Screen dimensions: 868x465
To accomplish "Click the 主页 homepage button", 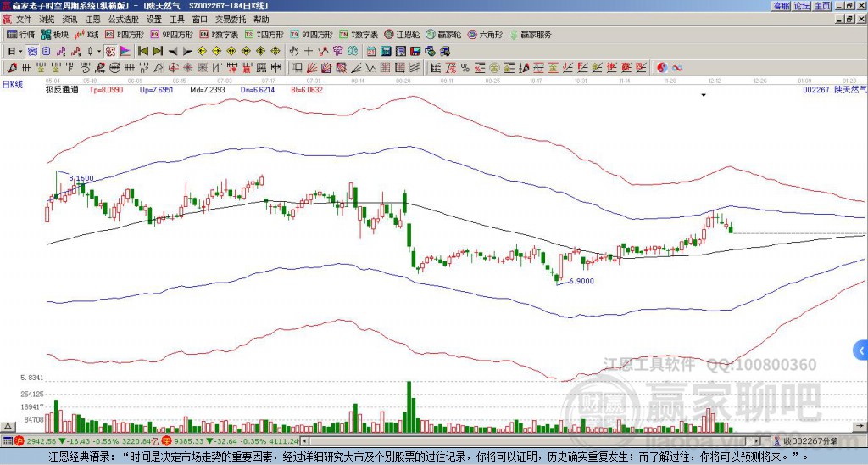I will pyautogui.click(x=822, y=6).
